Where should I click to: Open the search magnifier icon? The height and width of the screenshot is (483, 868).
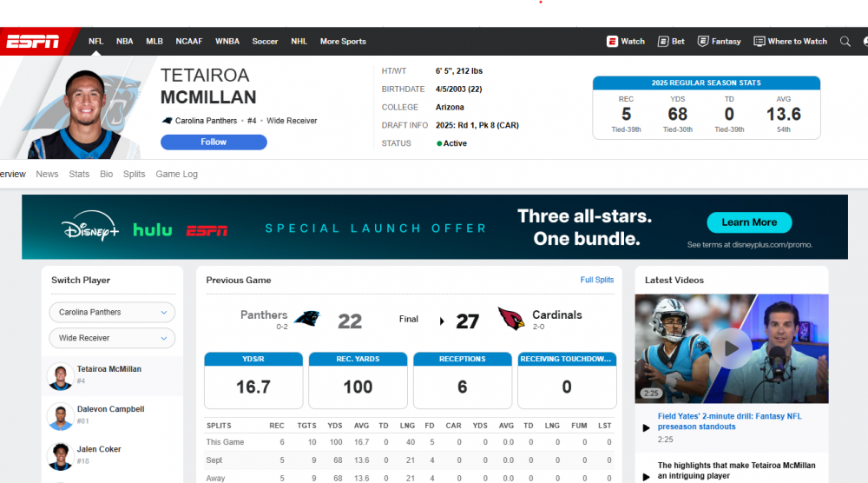(845, 42)
